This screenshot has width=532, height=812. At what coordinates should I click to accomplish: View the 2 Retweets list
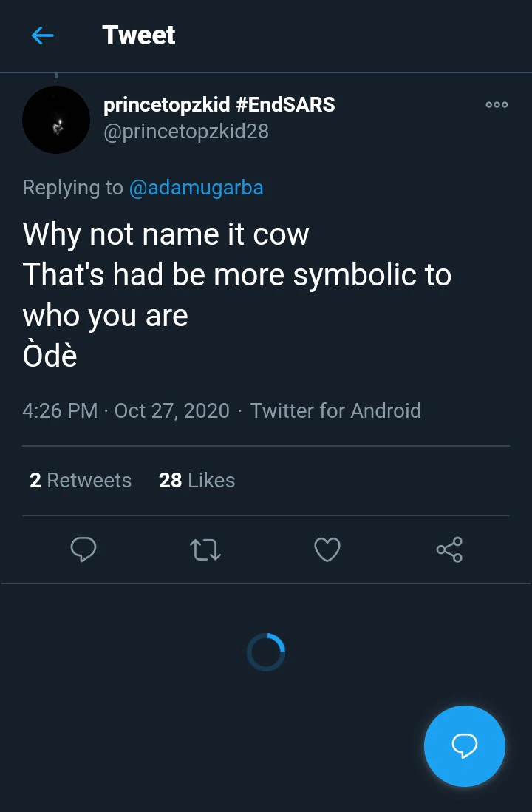[x=81, y=481]
